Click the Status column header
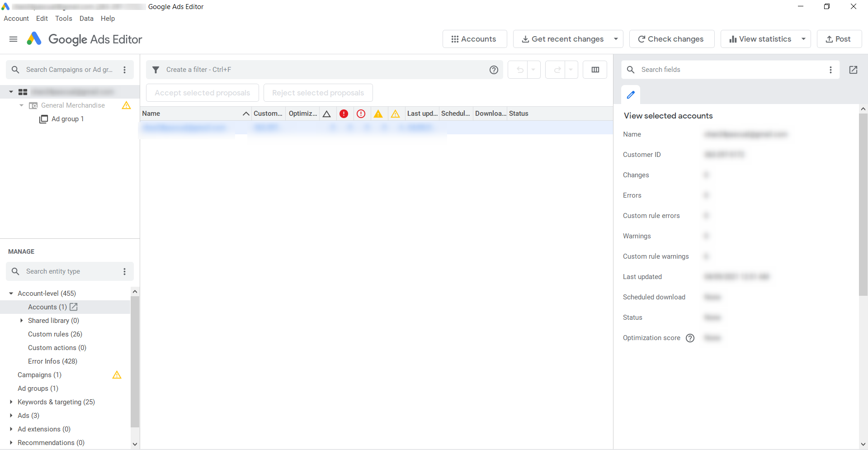The width and height of the screenshot is (868, 450). click(519, 114)
